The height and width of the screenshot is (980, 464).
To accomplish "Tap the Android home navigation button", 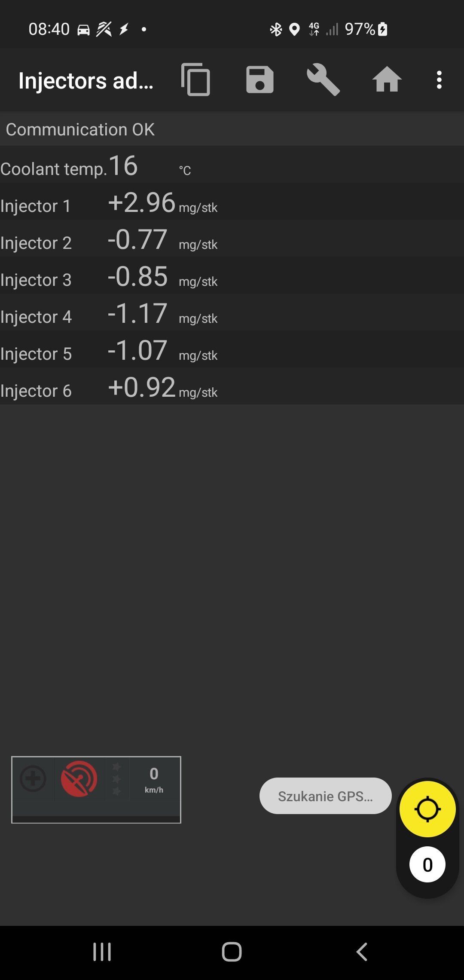I will (232, 952).
